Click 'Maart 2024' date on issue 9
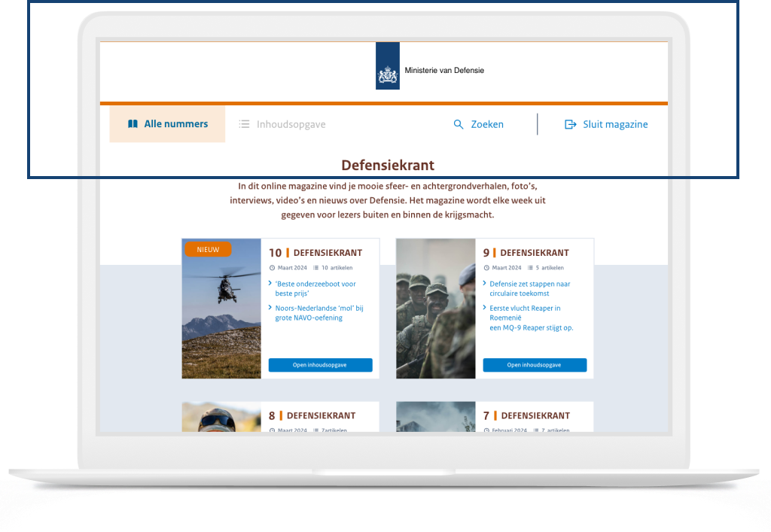The image size is (771, 532). 507,268
